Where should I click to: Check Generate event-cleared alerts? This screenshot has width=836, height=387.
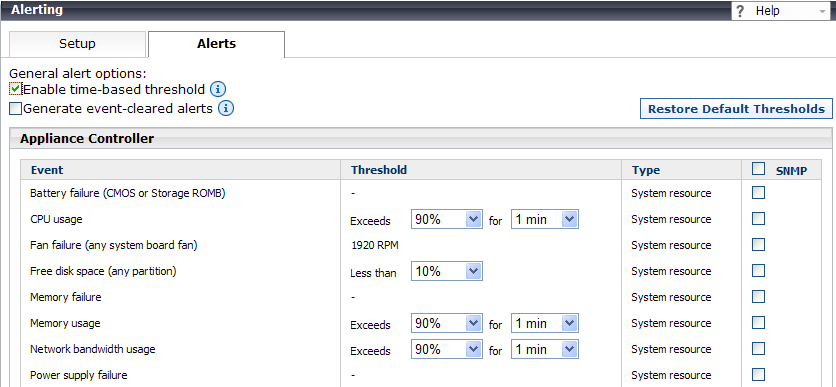click(15, 109)
